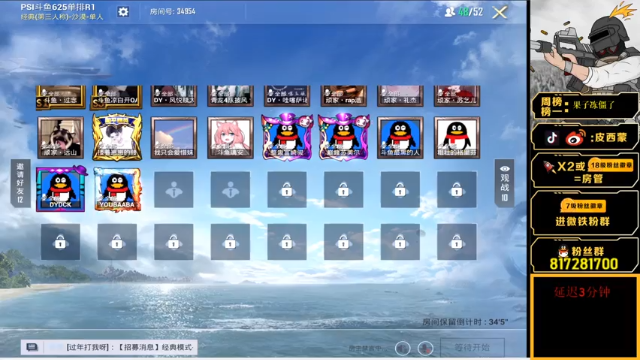Select player card DYDCK

[x=61, y=189]
